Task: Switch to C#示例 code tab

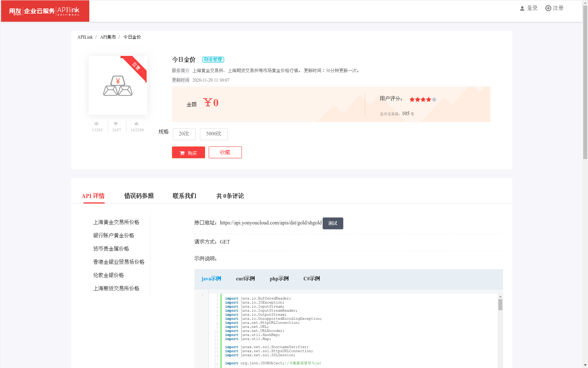Action: (x=312, y=279)
